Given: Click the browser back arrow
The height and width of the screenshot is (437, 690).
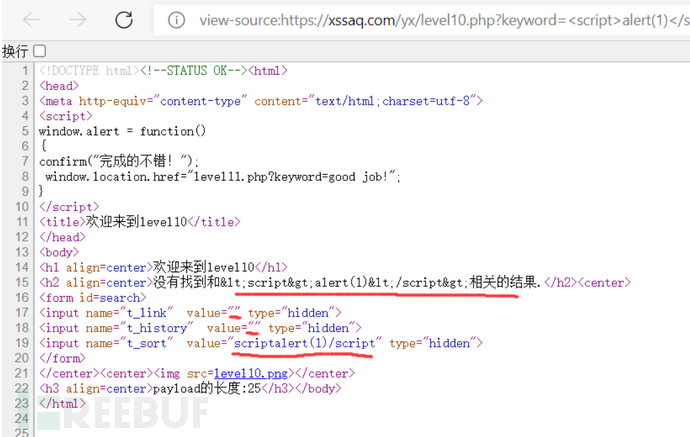Looking at the screenshot, I should (31, 19).
